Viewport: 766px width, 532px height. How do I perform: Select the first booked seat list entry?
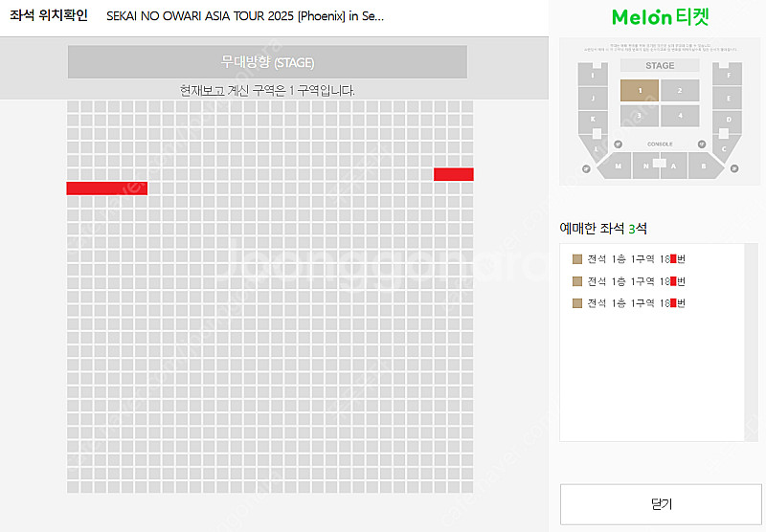[x=629, y=258]
